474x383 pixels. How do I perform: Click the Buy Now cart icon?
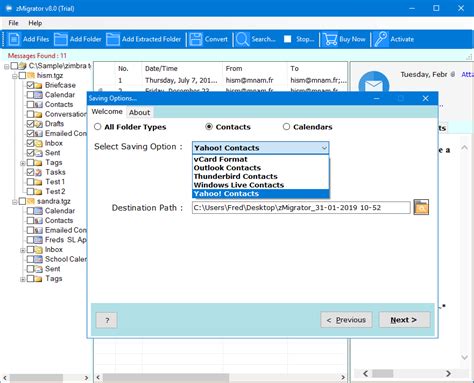330,39
